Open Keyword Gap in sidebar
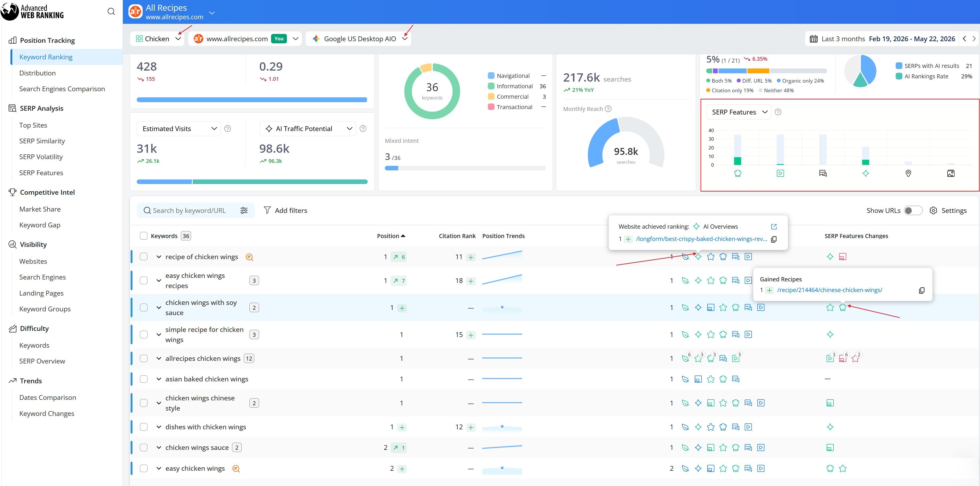 click(40, 225)
